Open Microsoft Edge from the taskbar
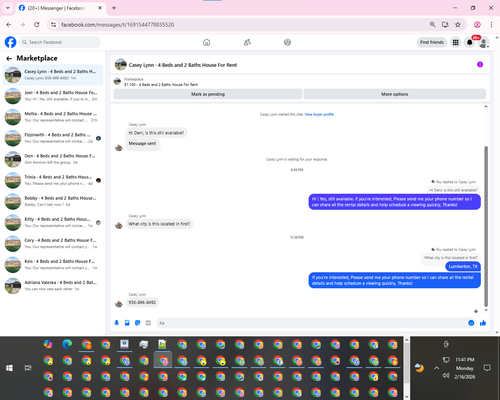The width and height of the screenshot is (500, 400). point(67,344)
